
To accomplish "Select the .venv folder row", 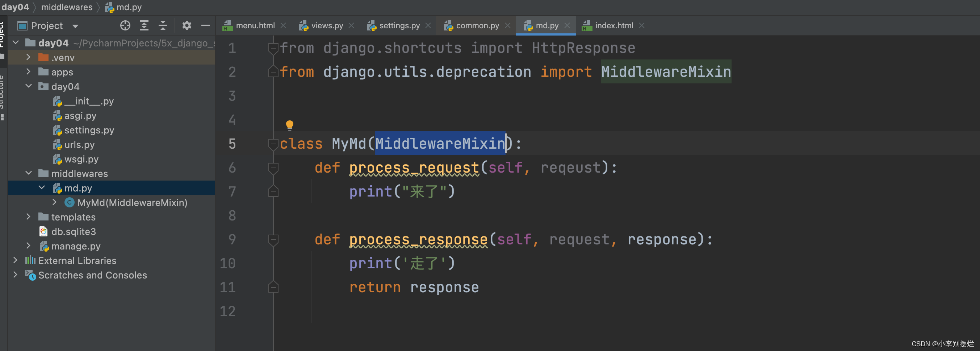I will [x=112, y=58].
